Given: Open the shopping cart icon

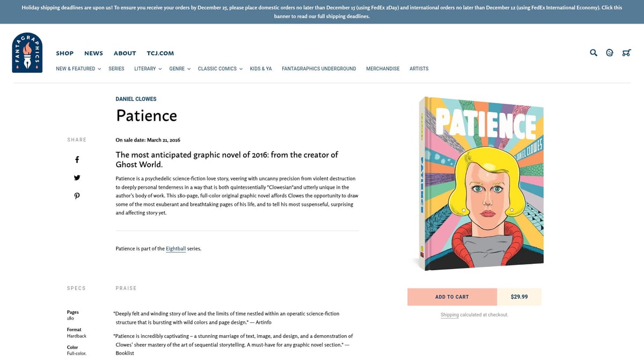Looking at the screenshot, I should click(x=626, y=53).
